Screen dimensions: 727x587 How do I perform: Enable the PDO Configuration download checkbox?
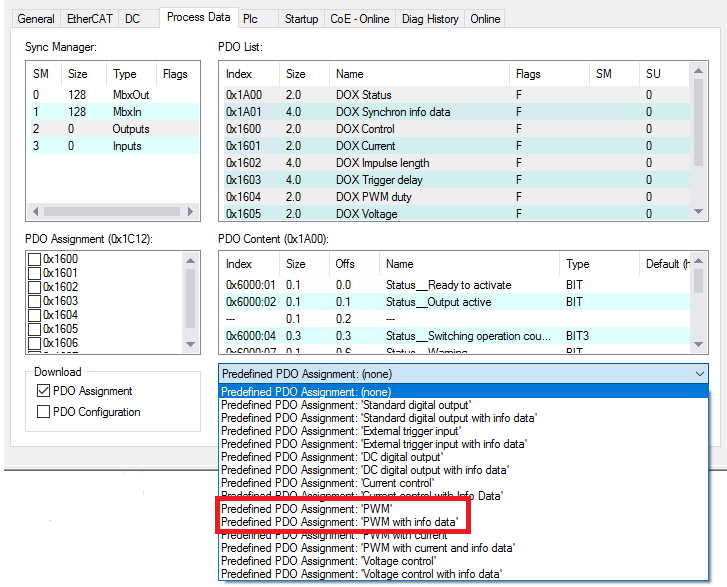point(43,412)
